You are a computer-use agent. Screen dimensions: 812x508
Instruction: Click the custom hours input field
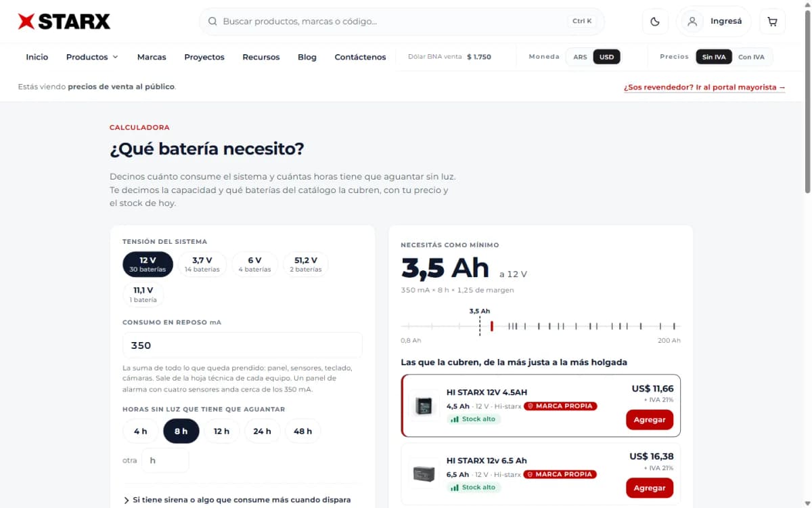[x=165, y=461]
